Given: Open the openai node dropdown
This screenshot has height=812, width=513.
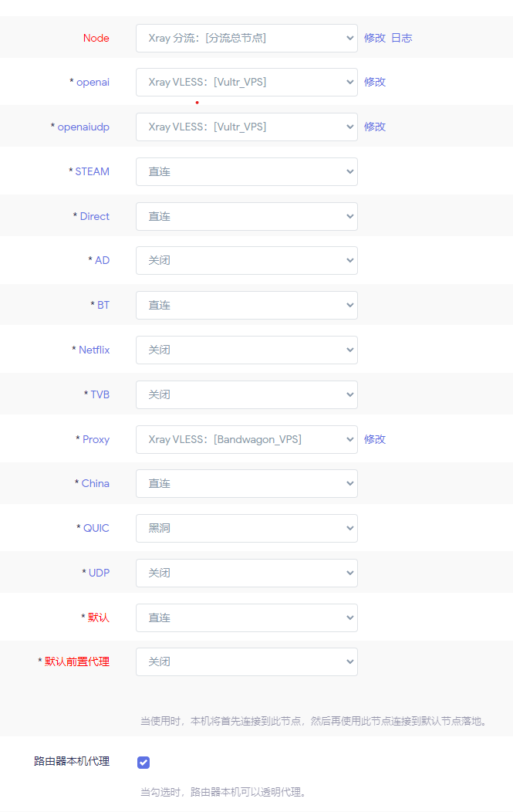Looking at the screenshot, I should click(246, 82).
